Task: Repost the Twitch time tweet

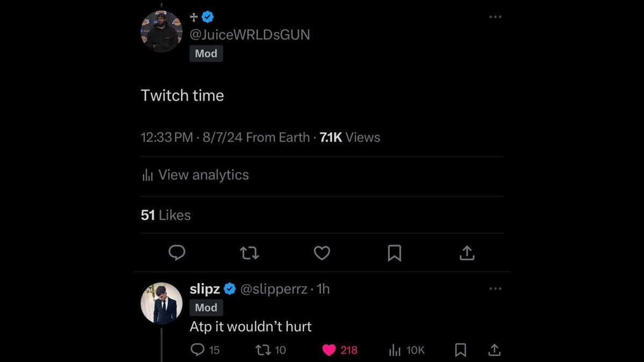Action: (x=250, y=253)
